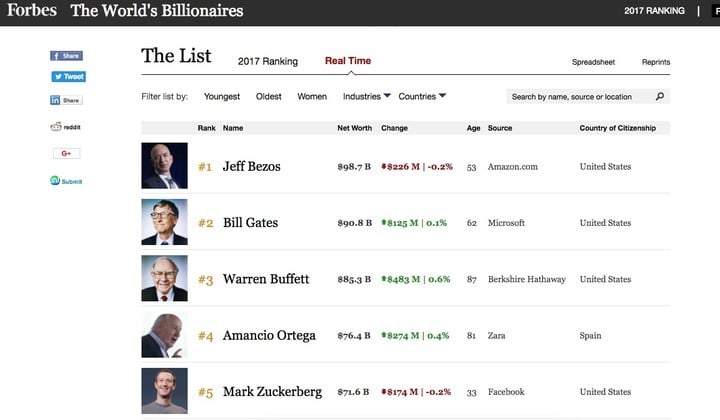Click the Twitter Tweet button
The width and height of the screenshot is (720, 420).
68,77
